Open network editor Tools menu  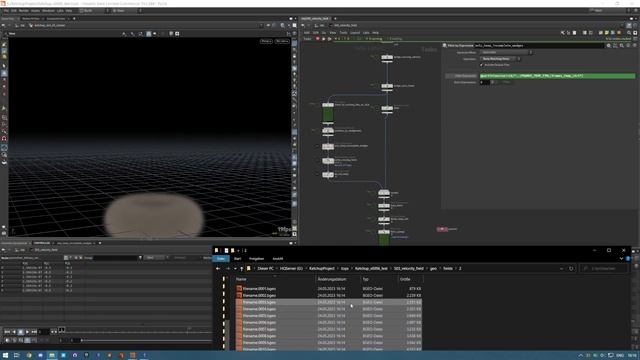(343, 33)
